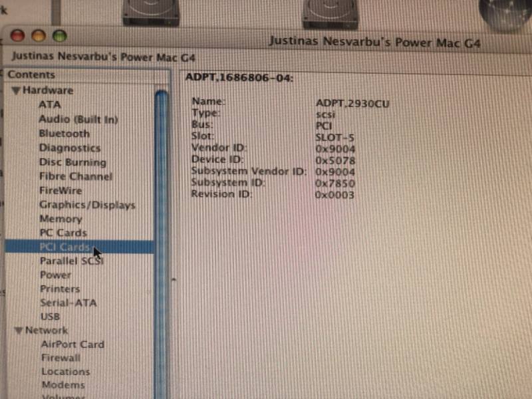Collapse the Network section triangle
This screenshot has height=399, width=532.
[x=19, y=330]
